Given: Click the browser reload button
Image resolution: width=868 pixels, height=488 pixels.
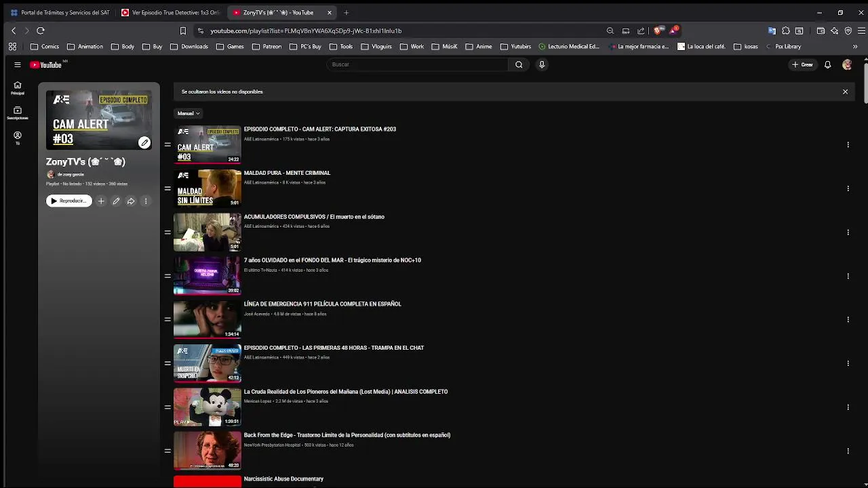Looking at the screenshot, I should pyautogui.click(x=41, y=30).
